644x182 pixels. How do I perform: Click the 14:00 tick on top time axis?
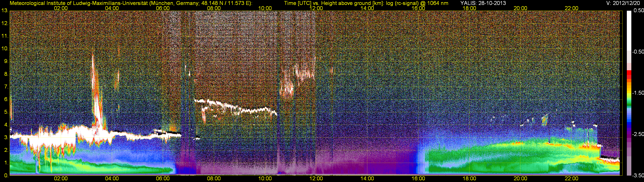pos(367,8)
